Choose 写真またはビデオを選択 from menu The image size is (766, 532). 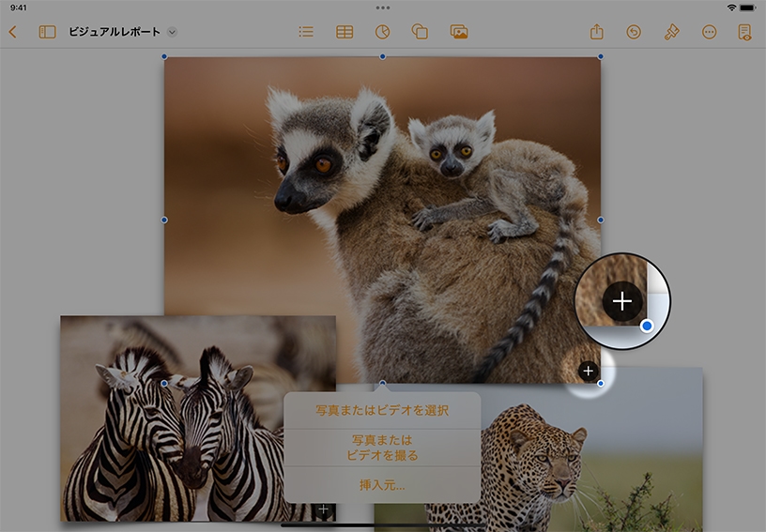tap(382, 410)
